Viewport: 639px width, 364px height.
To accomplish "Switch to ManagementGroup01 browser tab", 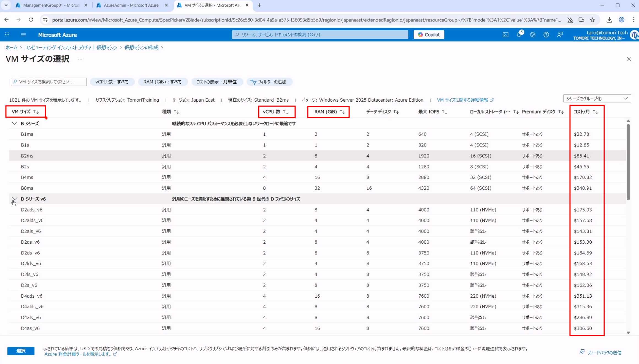I will click(51, 5).
